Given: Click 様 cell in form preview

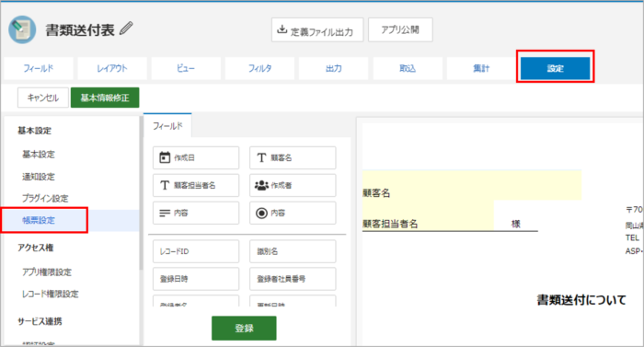Looking at the screenshot, I should (x=516, y=224).
